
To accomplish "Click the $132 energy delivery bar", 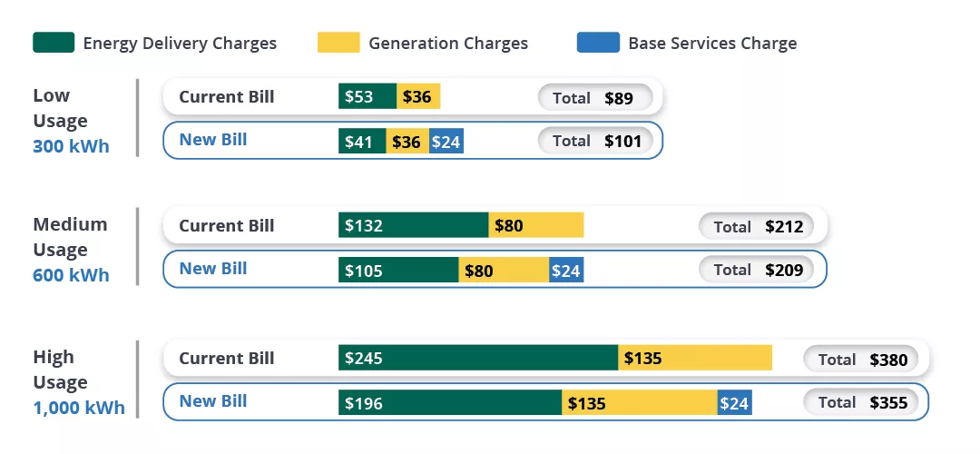I will (413, 225).
